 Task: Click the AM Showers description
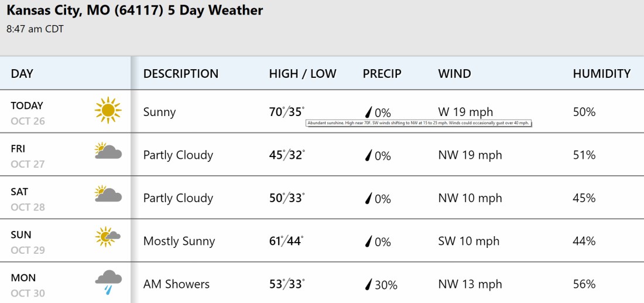[x=176, y=284]
